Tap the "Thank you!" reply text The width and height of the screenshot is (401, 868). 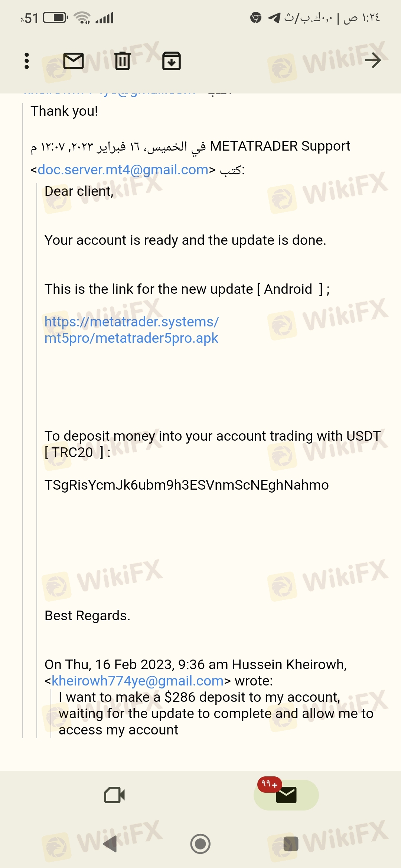point(64,111)
